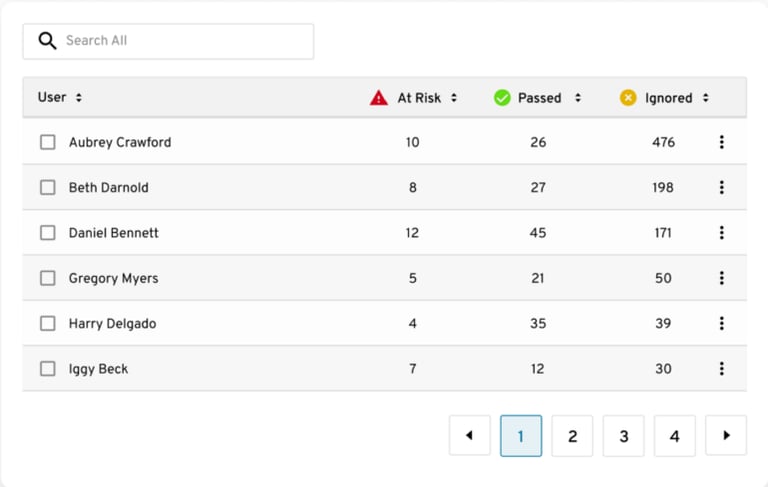Sort by the Ignored column arrows

click(706, 98)
